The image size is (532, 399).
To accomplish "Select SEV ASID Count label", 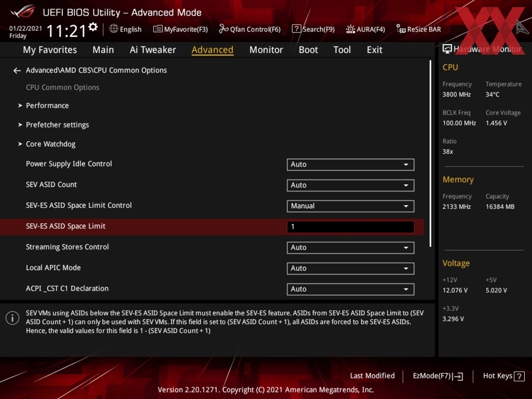I will (51, 185).
